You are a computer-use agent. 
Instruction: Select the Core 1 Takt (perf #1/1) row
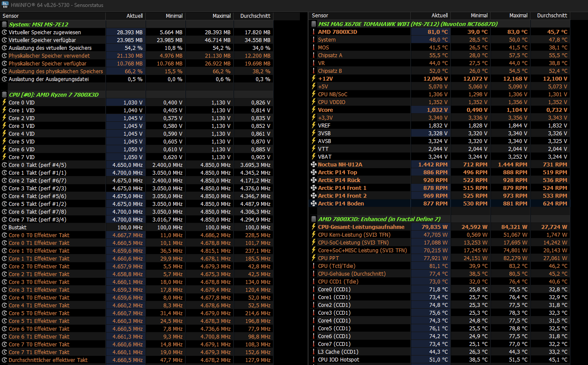coord(137,173)
